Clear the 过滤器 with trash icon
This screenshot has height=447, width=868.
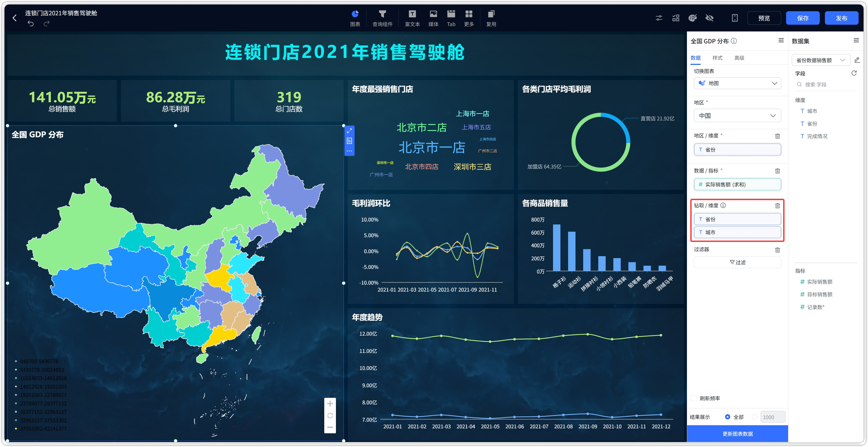[x=777, y=250]
